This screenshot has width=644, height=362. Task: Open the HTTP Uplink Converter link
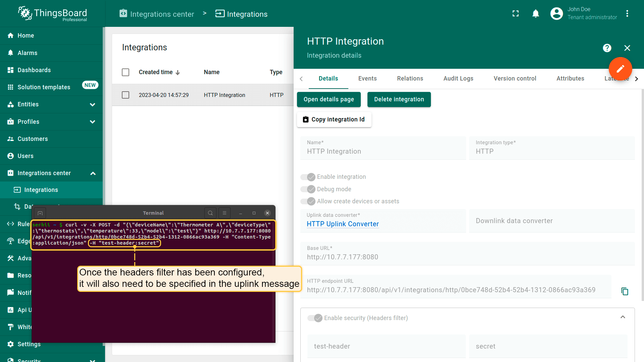coord(342,224)
